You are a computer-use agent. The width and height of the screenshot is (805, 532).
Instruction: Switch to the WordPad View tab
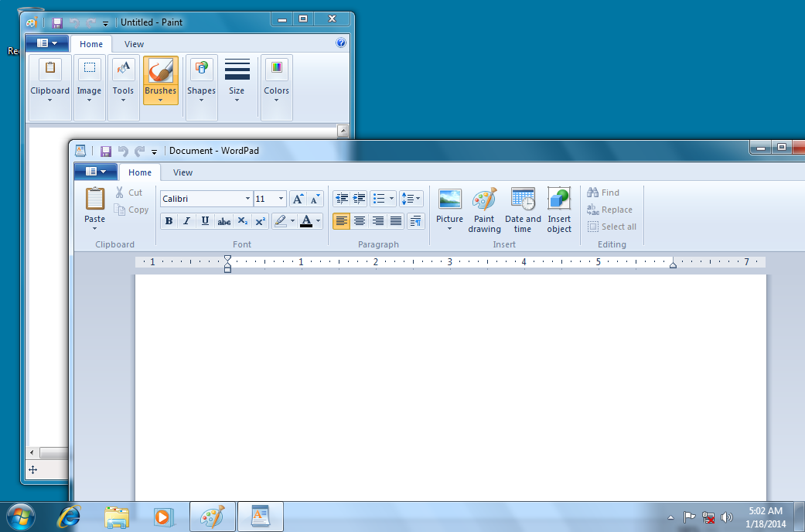[x=182, y=172]
